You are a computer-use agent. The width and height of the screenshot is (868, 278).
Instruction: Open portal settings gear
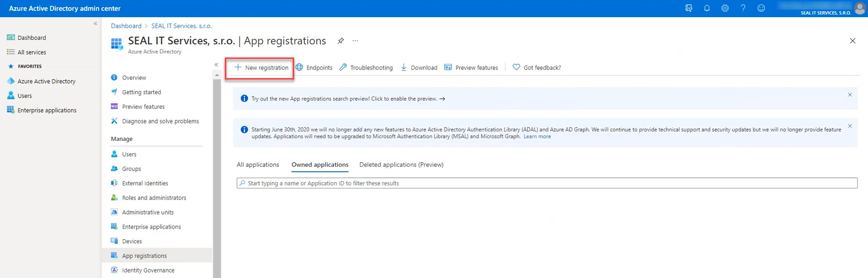(725, 8)
